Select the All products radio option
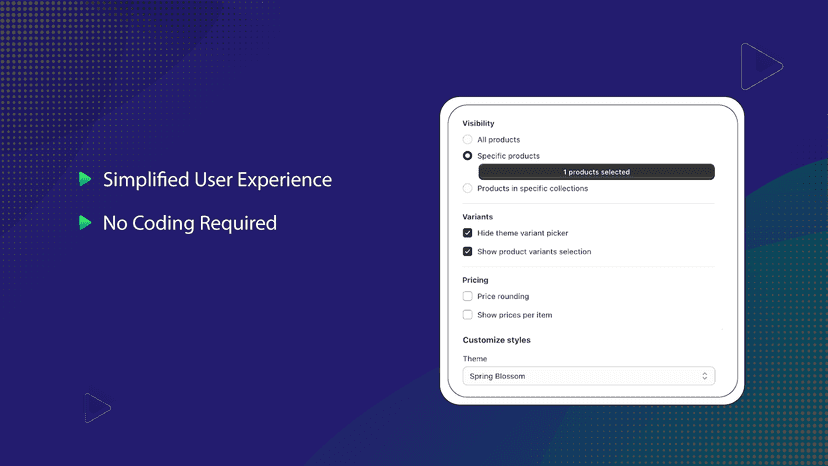 pyautogui.click(x=467, y=139)
